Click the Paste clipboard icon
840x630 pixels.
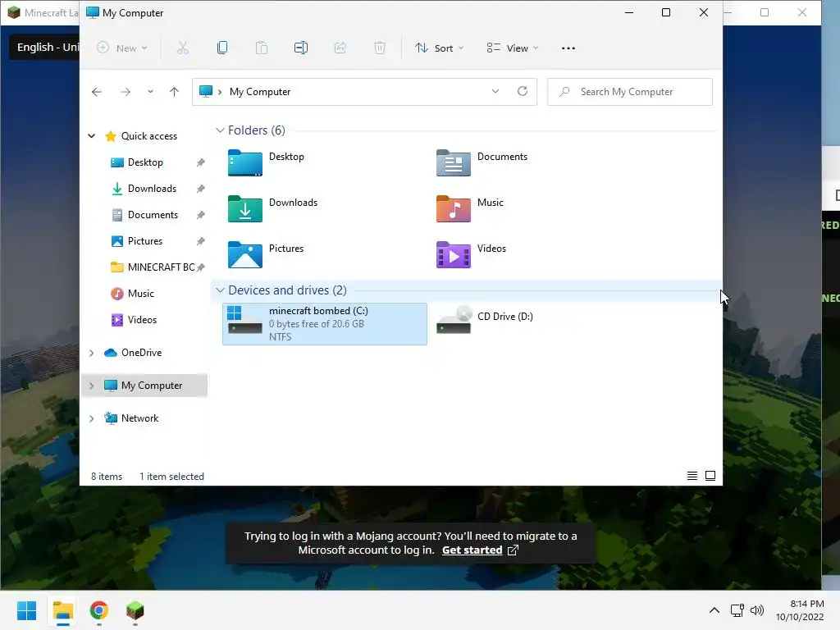262,48
